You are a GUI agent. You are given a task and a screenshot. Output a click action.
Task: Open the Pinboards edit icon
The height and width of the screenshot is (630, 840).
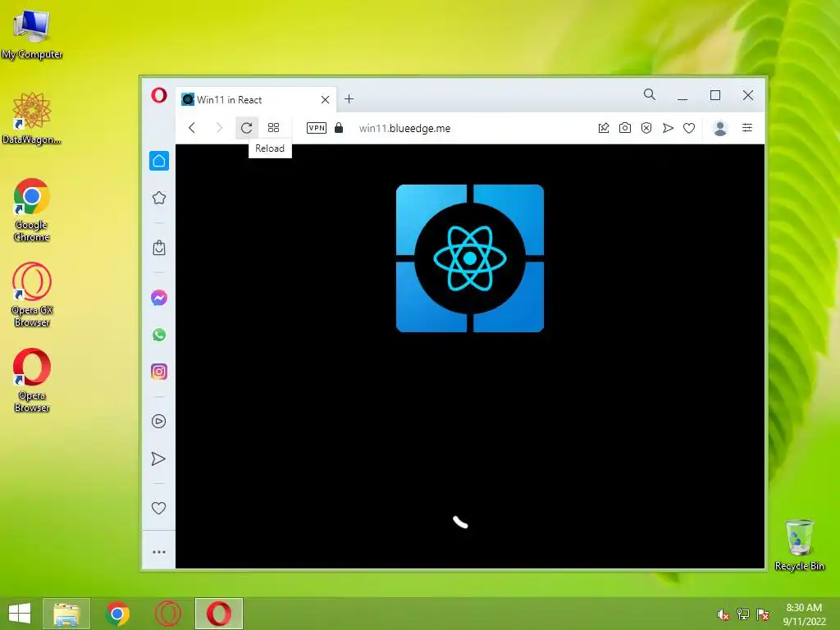(604, 127)
